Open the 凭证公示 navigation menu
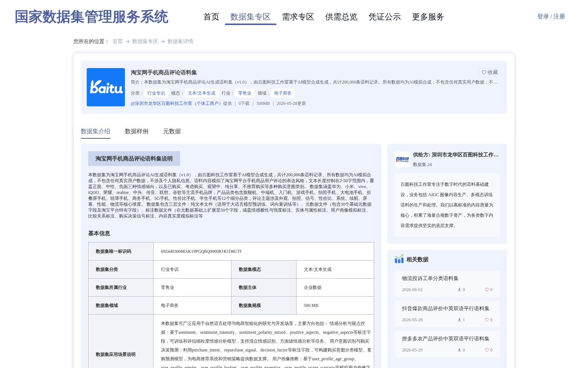The height and width of the screenshot is (368, 588). coord(385,17)
